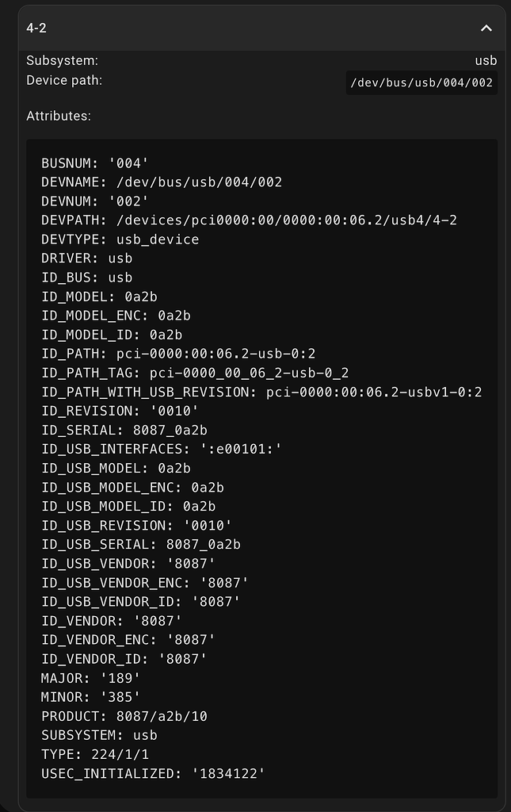Click the usb Subsystem value

click(486, 60)
